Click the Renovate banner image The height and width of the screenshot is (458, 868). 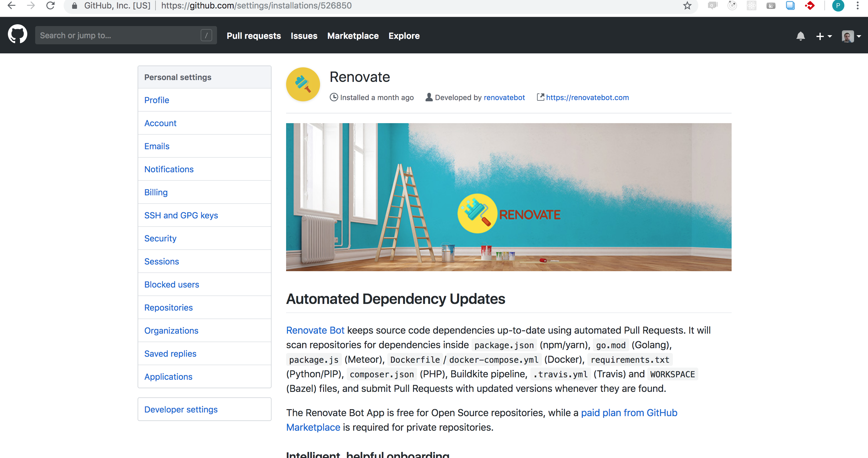(508, 197)
